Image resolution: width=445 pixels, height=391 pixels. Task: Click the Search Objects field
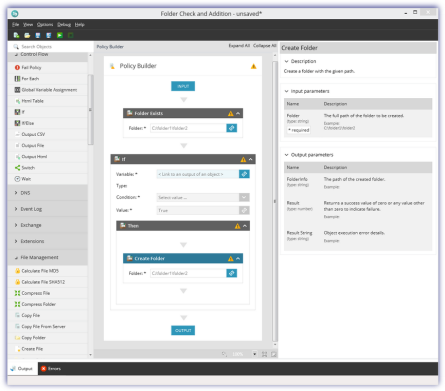click(x=50, y=47)
